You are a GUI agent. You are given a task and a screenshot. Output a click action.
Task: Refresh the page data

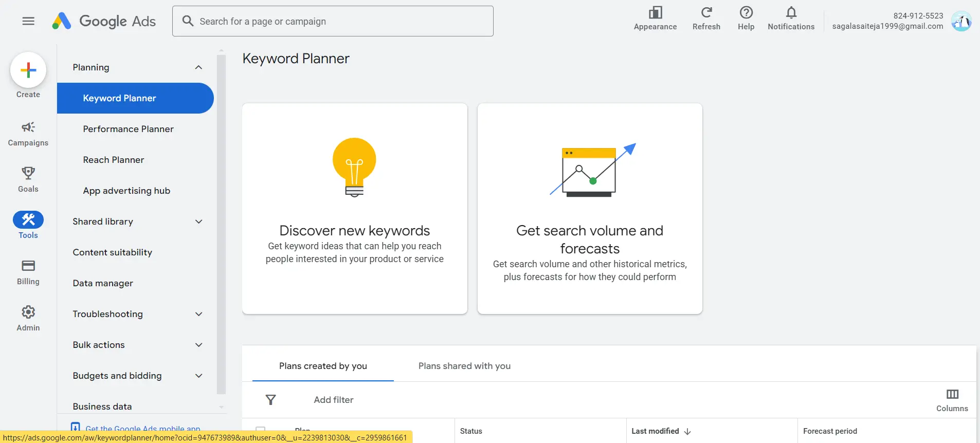click(706, 19)
